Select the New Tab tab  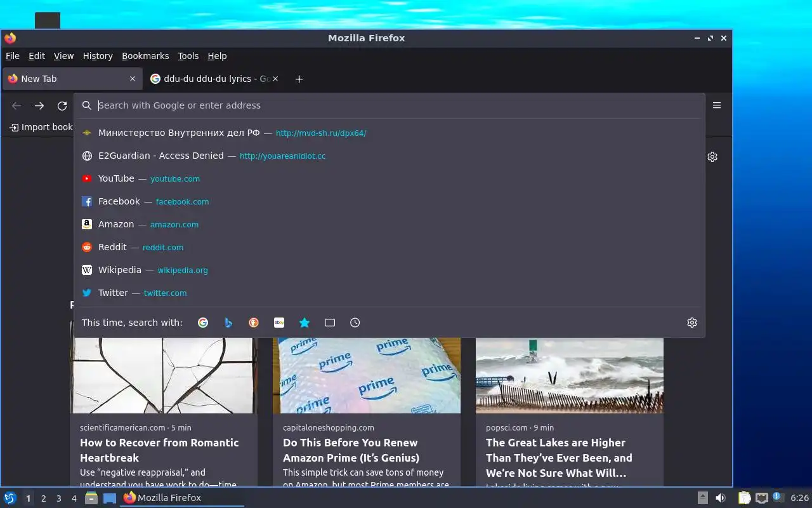[72, 79]
